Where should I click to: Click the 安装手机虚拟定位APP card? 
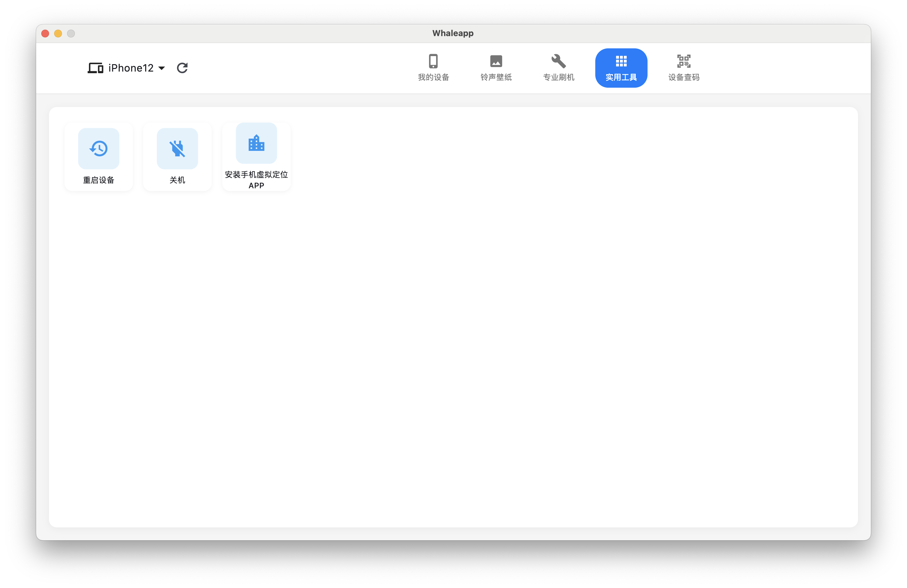tap(256, 156)
